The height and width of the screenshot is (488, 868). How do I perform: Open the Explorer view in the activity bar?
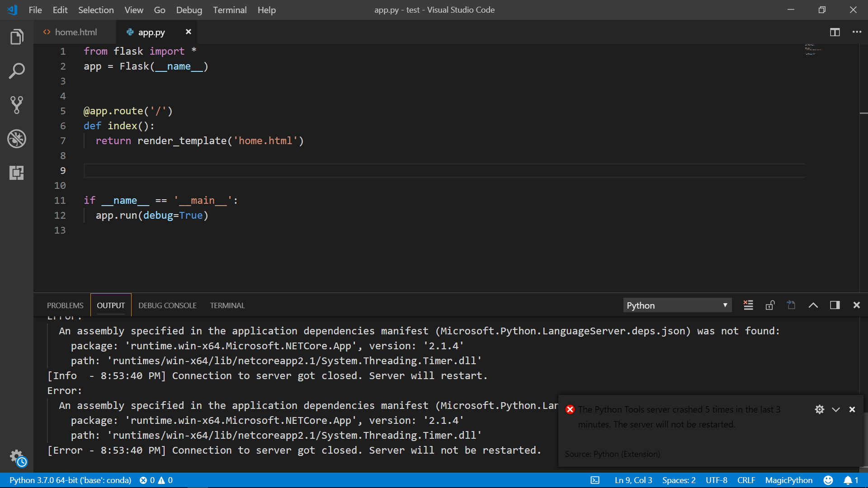coord(17,37)
